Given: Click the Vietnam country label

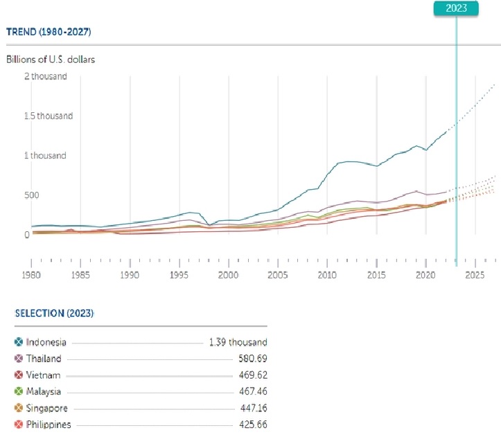Looking at the screenshot, I should coord(44,375).
